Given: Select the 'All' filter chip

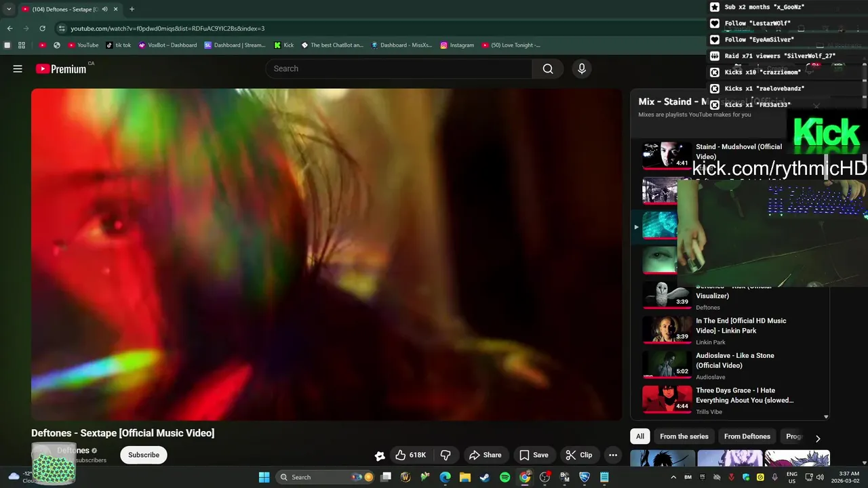Looking at the screenshot, I should click(640, 436).
